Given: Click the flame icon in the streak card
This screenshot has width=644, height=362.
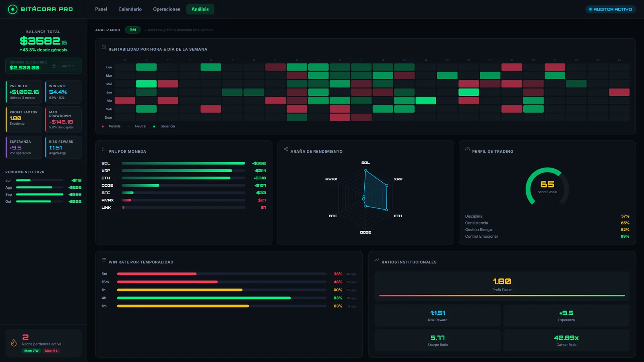Looking at the screenshot, I should 14,343.
